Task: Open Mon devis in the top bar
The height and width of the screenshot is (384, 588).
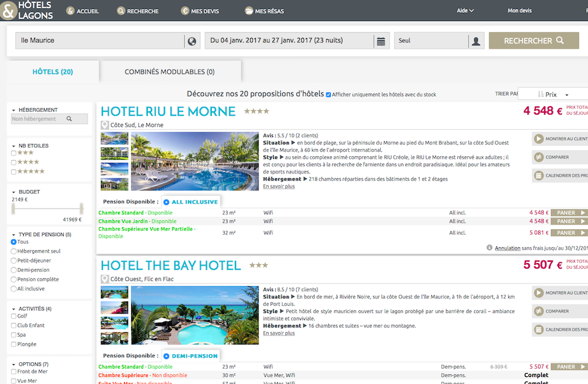Action: tap(520, 10)
